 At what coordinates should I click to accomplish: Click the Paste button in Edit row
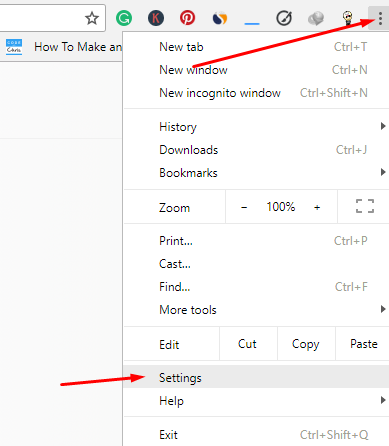(363, 344)
